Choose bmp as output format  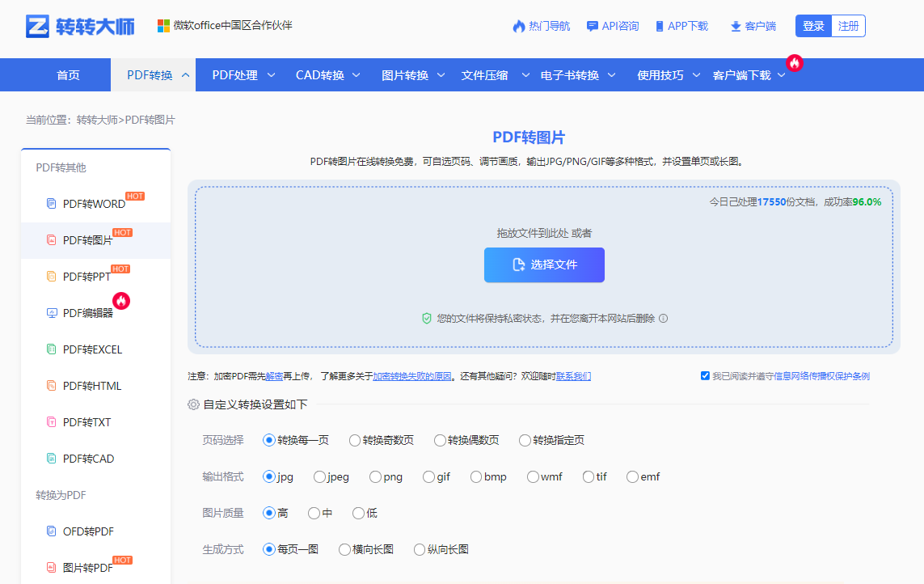pos(476,476)
